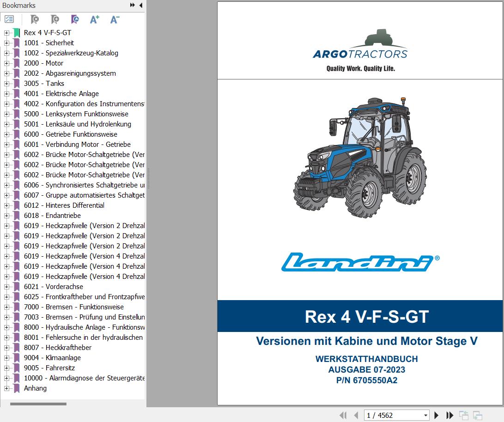
Task: Click the AUSGABE 07-2023 text
Action: coord(367,370)
